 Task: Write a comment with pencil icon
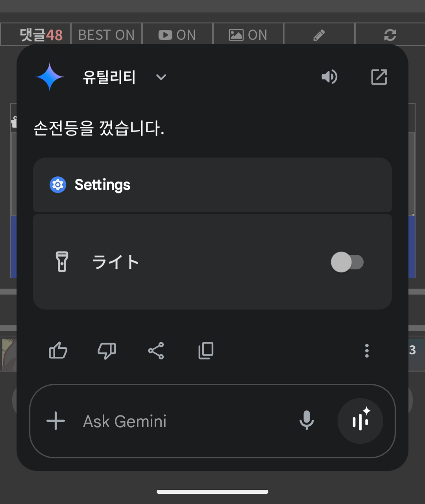click(319, 35)
